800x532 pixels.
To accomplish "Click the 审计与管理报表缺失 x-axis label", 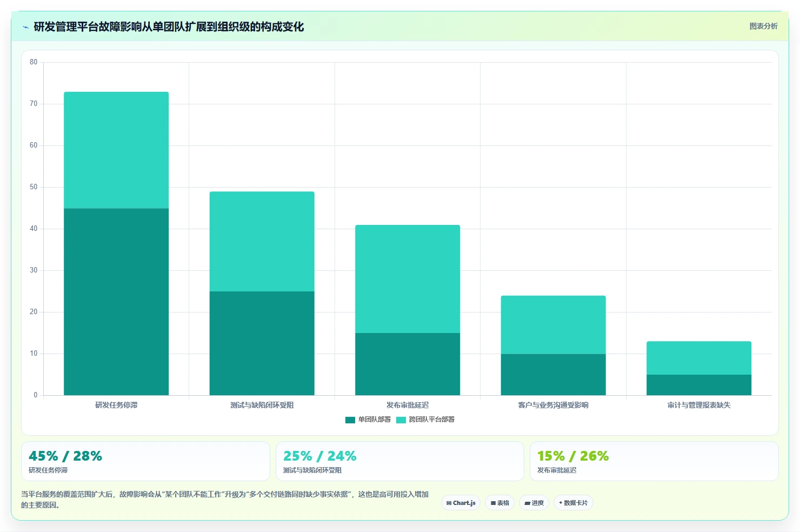I will [699, 405].
